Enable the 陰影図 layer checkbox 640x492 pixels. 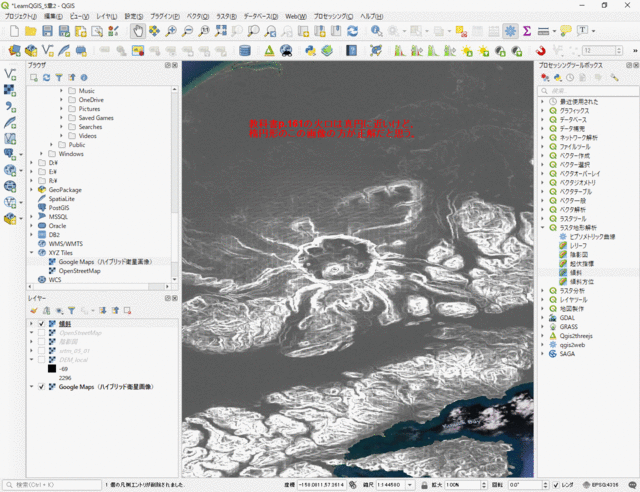[x=41, y=342]
